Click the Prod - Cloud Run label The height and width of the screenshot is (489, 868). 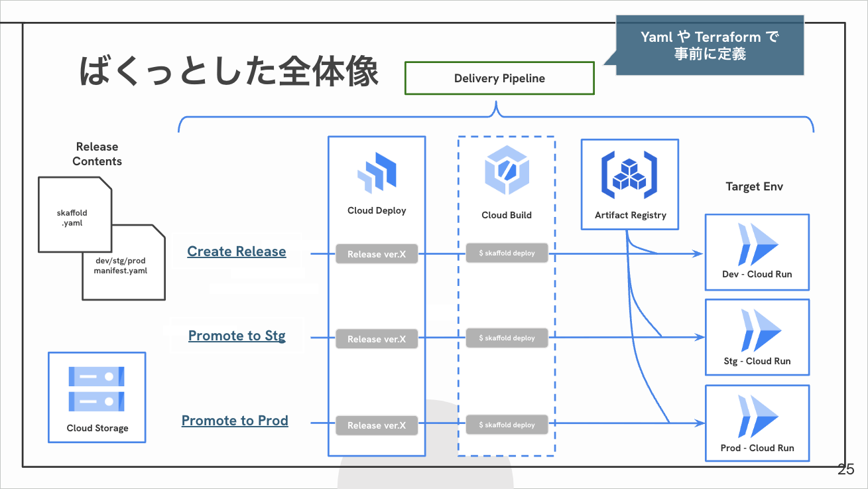(x=757, y=448)
